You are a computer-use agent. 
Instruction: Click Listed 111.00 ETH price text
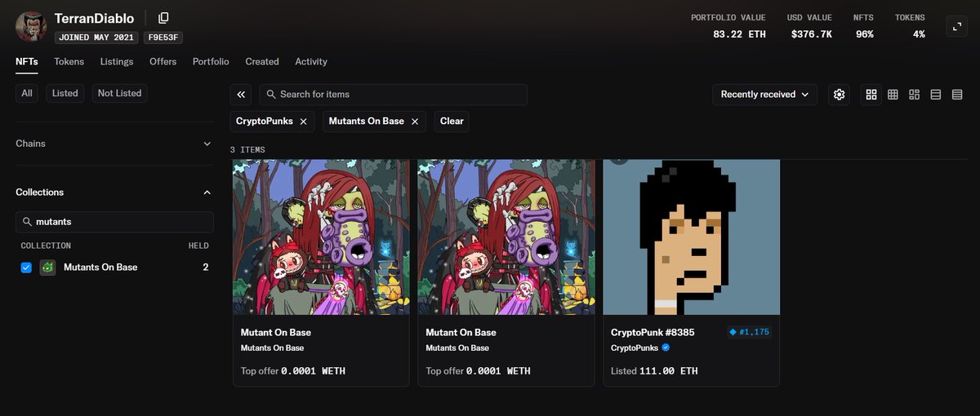coord(654,371)
